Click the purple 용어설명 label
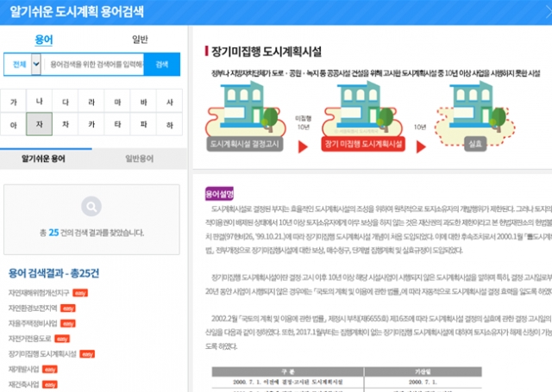The image size is (552, 392). tap(219, 194)
